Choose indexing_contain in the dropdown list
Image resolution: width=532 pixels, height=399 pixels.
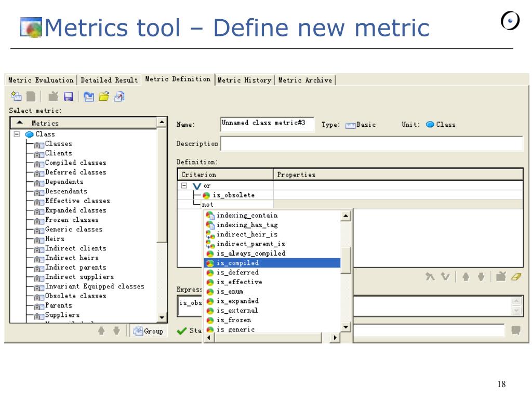pos(272,216)
